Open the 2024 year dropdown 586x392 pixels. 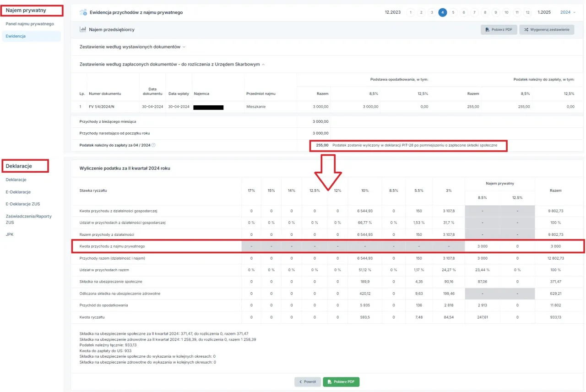568,12
